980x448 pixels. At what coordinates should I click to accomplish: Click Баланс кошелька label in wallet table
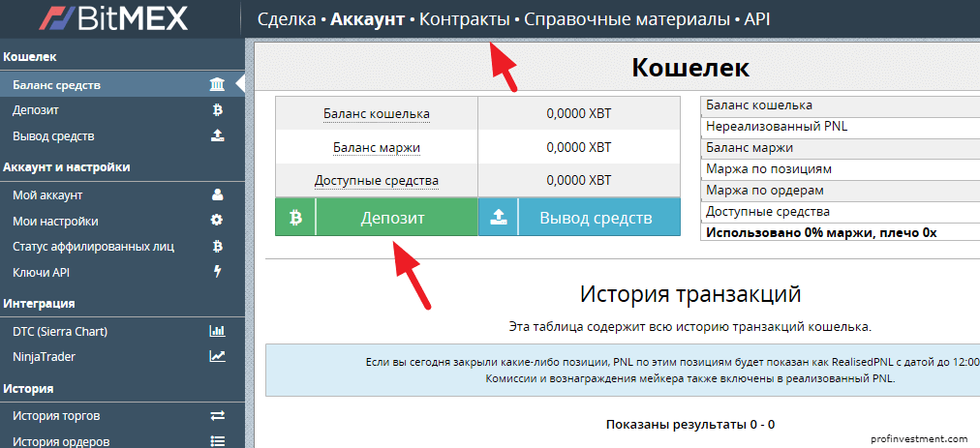pos(377,114)
